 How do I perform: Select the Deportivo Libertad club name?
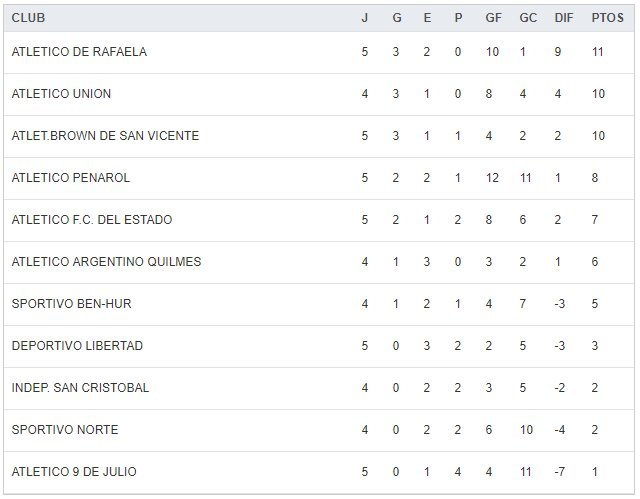[x=77, y=346]
